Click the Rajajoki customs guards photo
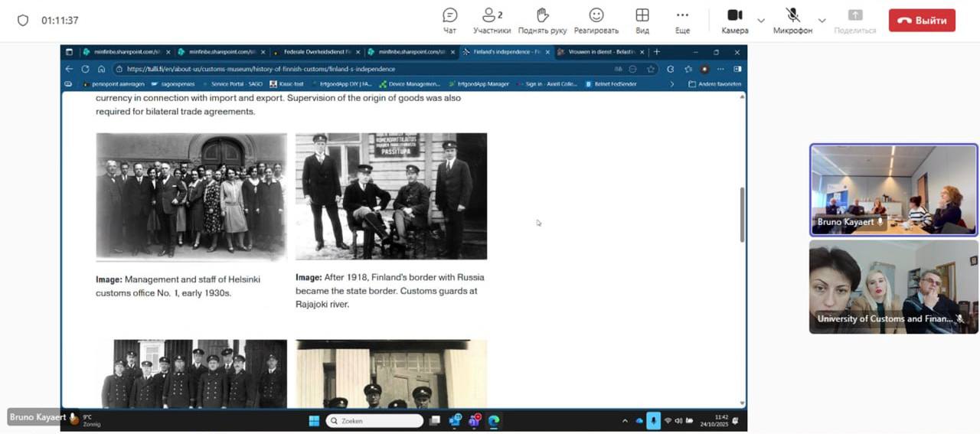This screenshot has width=980, height=434. coord(391,197)
